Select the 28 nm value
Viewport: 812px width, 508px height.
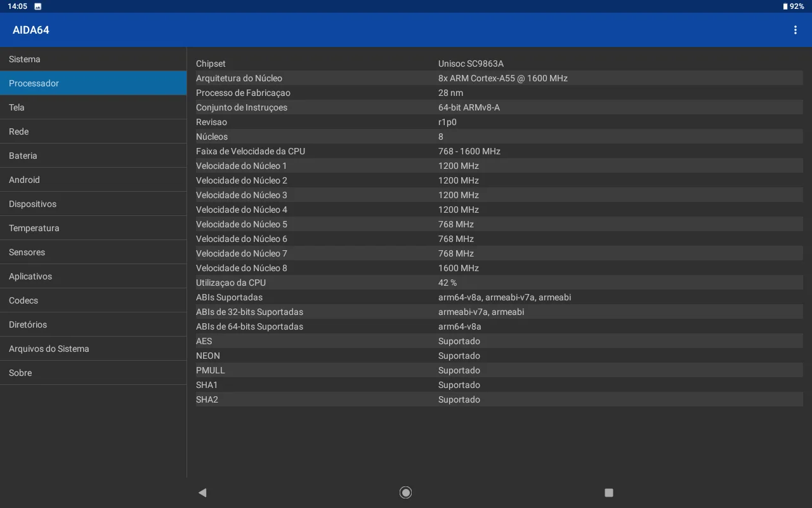(450, 93)
